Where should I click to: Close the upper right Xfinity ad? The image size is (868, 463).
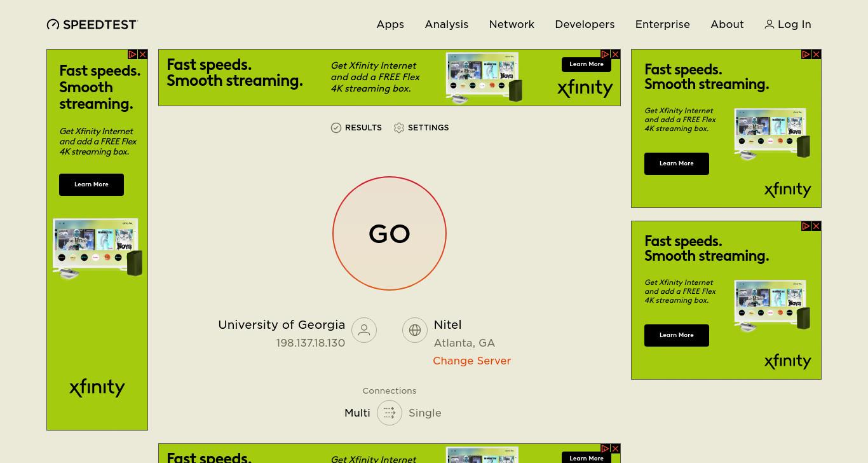click(816, 55)
